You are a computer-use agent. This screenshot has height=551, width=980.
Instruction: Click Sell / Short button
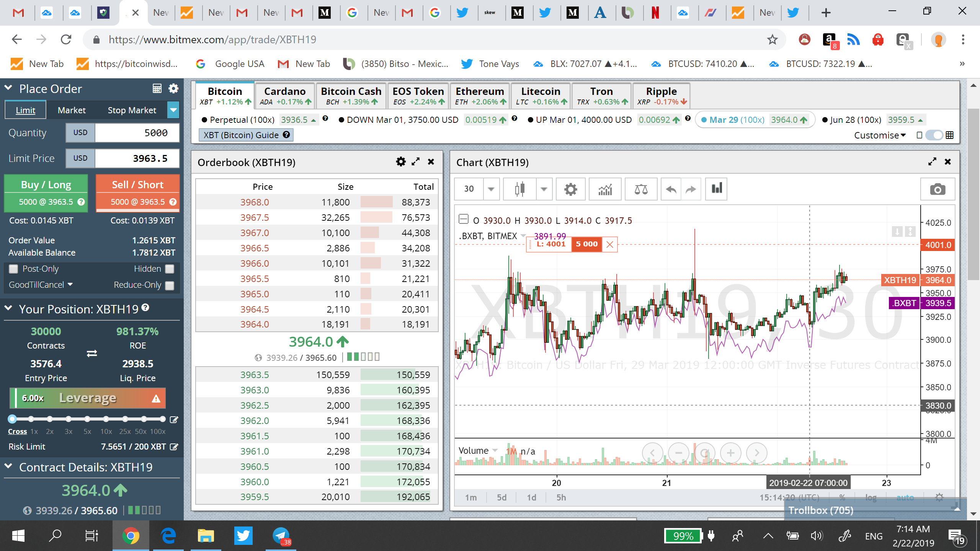138,193
